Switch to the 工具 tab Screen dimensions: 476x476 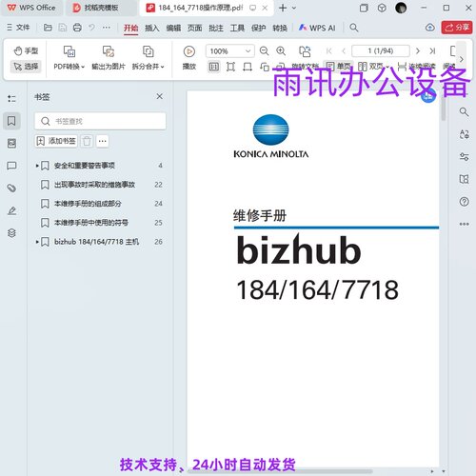(237, 28)
